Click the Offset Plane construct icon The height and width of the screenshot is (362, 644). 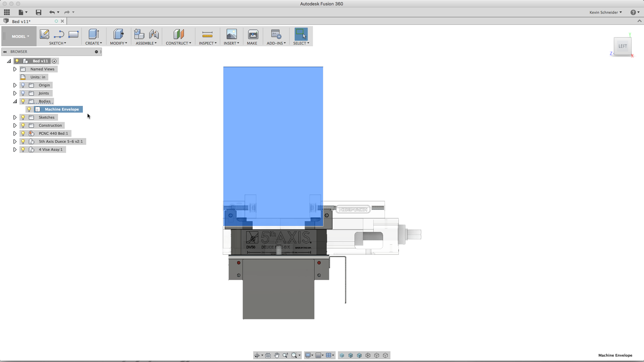click(178, 34)
